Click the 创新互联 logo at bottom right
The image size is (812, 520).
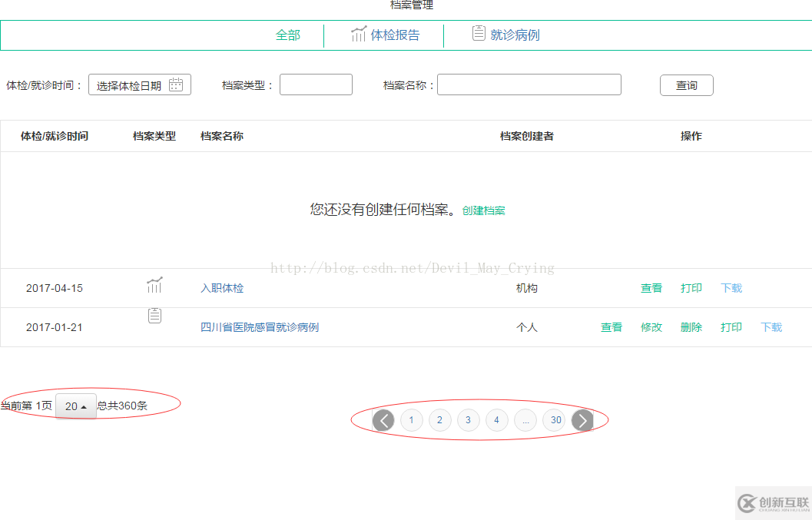pyautogui.click(x=772, y=504)
